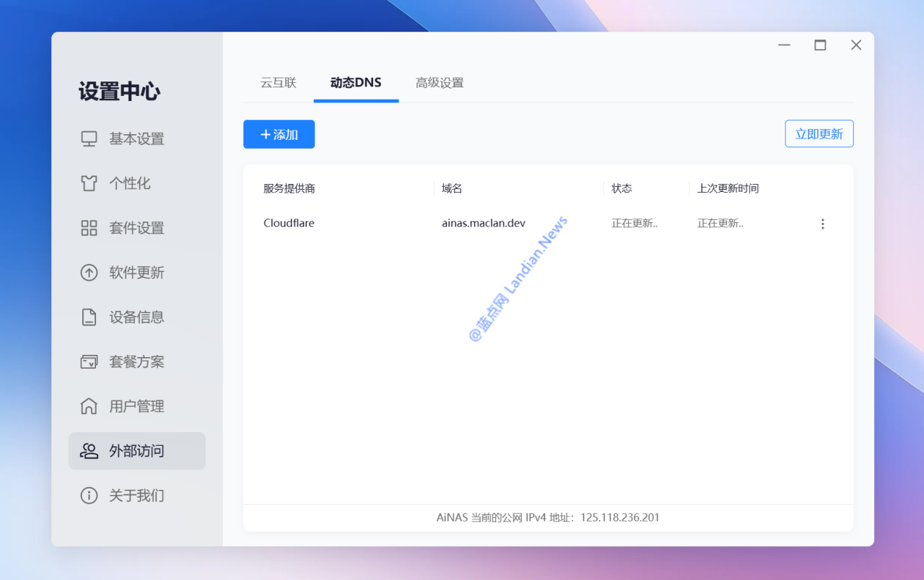Click the 个性化 shirt icon

[x=89, y=183]
